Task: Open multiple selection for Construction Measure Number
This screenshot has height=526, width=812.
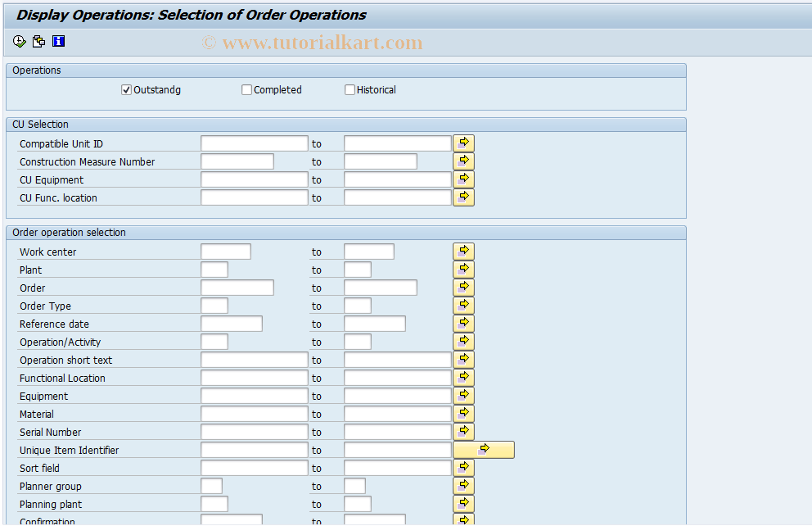Action: click(x=463, y=161)
